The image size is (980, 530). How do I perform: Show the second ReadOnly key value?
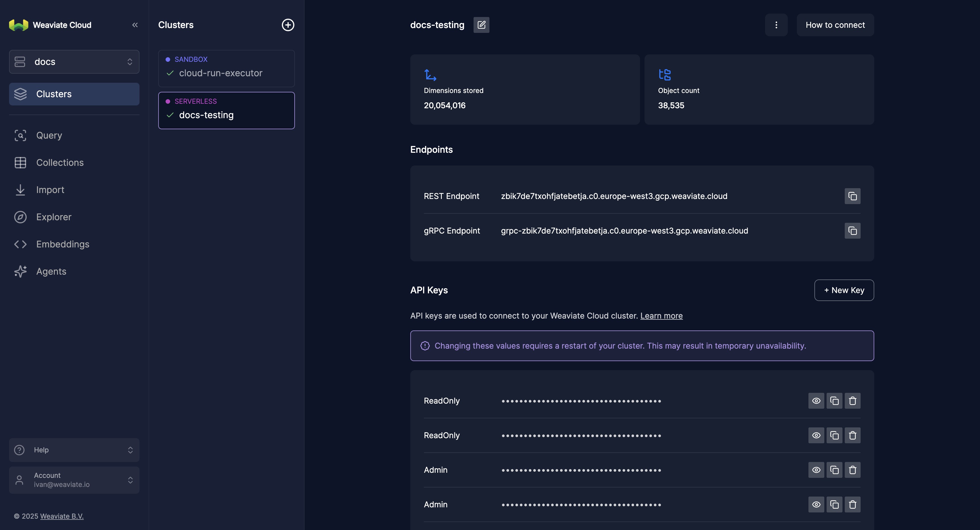click(816, 435)
